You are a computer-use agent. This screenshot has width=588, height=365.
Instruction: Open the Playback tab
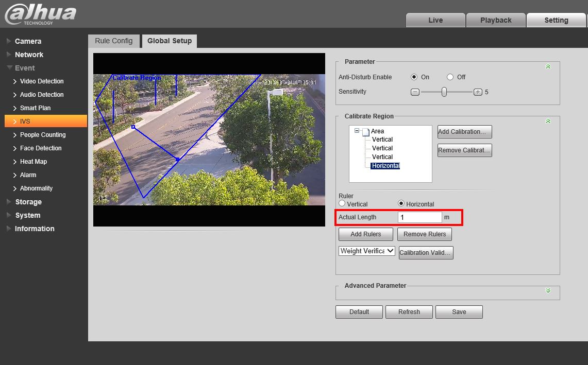click(496, 20)
